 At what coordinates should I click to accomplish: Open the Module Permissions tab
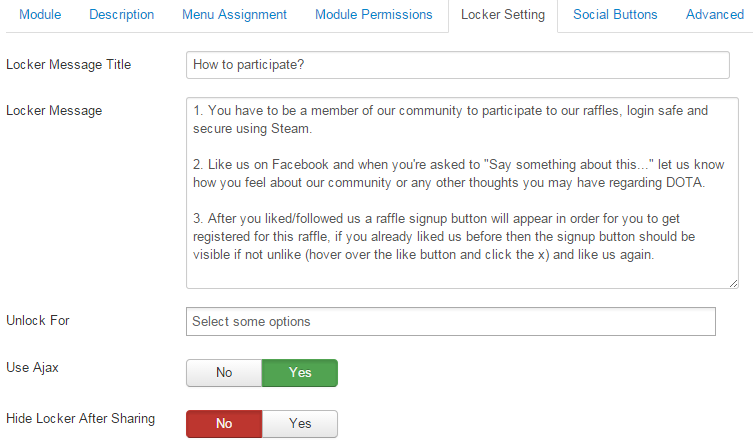pos(373,15)
